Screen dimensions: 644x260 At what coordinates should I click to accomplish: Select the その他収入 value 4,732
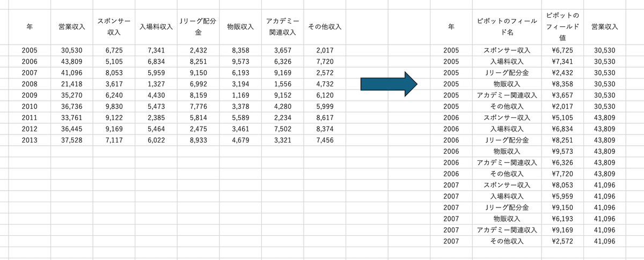[x=325, y=84]
